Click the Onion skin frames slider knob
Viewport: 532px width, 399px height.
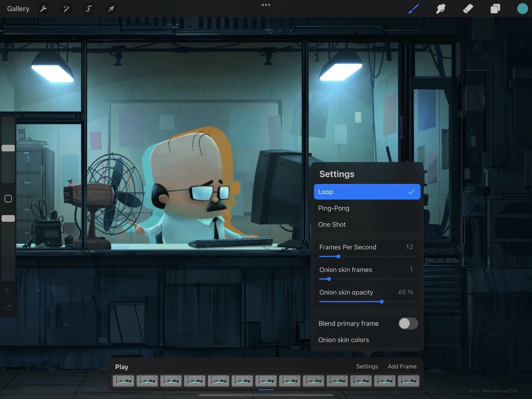tap(329, 279)
